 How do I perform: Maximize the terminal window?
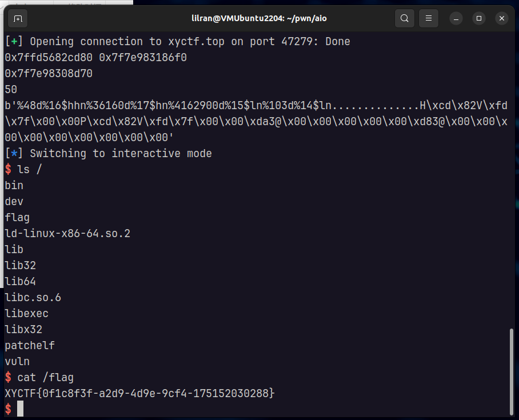coord(478,18)
